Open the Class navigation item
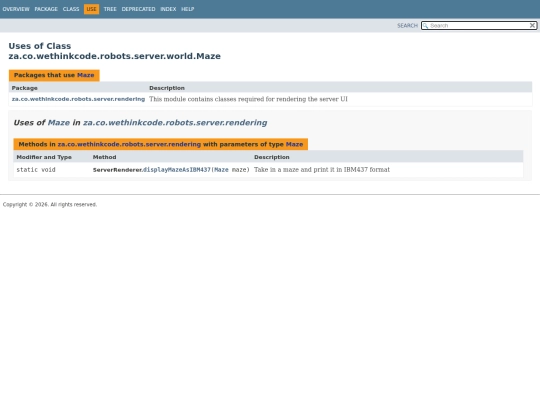 (x=71, y=9)
